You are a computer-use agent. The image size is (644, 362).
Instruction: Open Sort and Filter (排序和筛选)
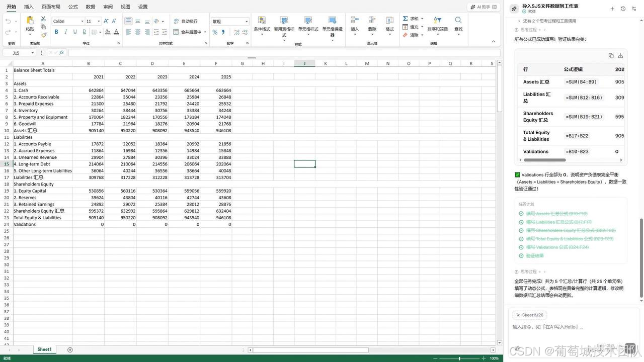[437, 25]
